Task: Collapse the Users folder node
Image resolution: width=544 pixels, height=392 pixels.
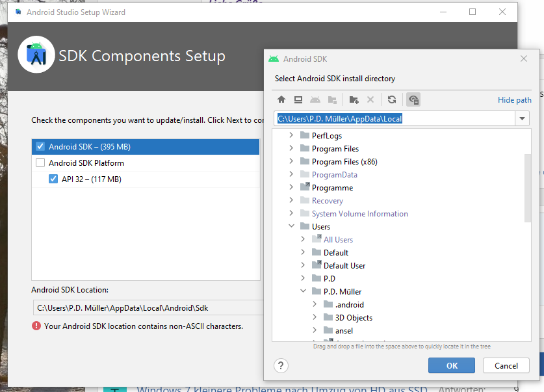Action: [x=291, y=226]
